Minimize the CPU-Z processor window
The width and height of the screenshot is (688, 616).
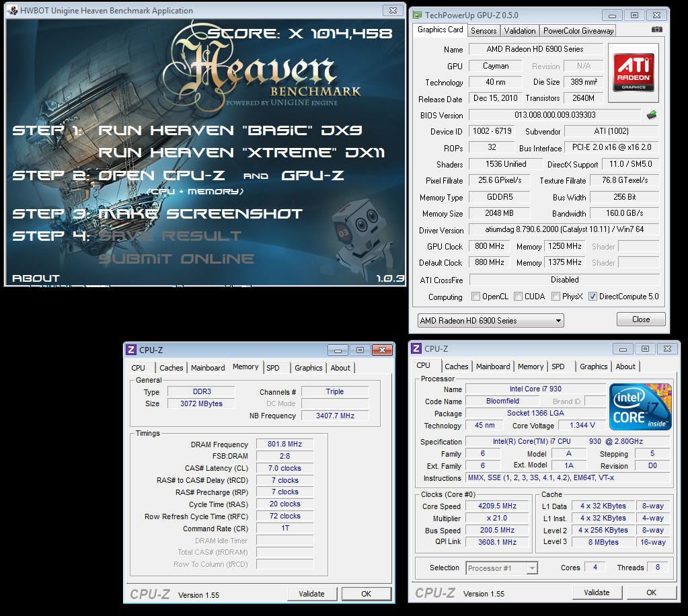coord(623,348)
